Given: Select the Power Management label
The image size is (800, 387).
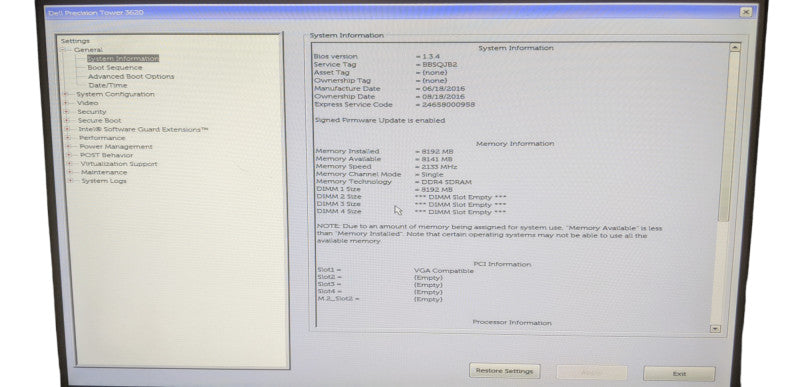Looking at the screenshot, I should click(116, 147).
